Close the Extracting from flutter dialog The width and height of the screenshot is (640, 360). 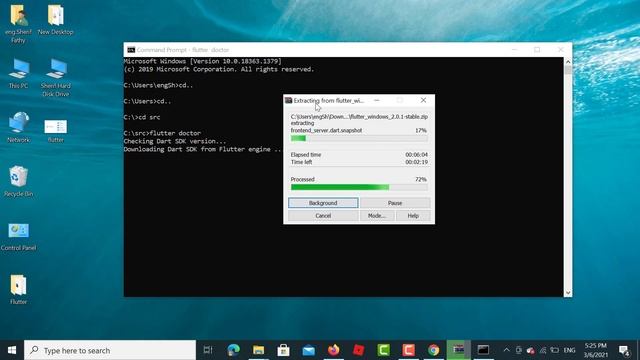pos(423,100)
